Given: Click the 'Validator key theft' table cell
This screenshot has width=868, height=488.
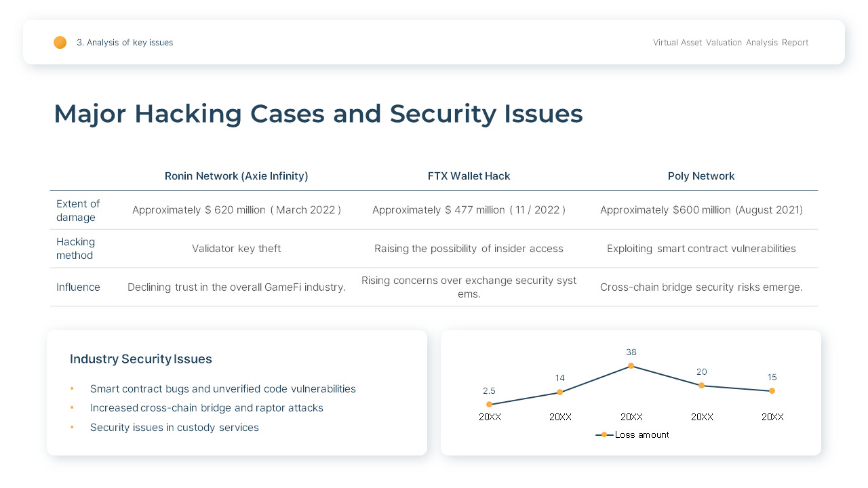Looking at the screenshot, I should tap(236, 249).
